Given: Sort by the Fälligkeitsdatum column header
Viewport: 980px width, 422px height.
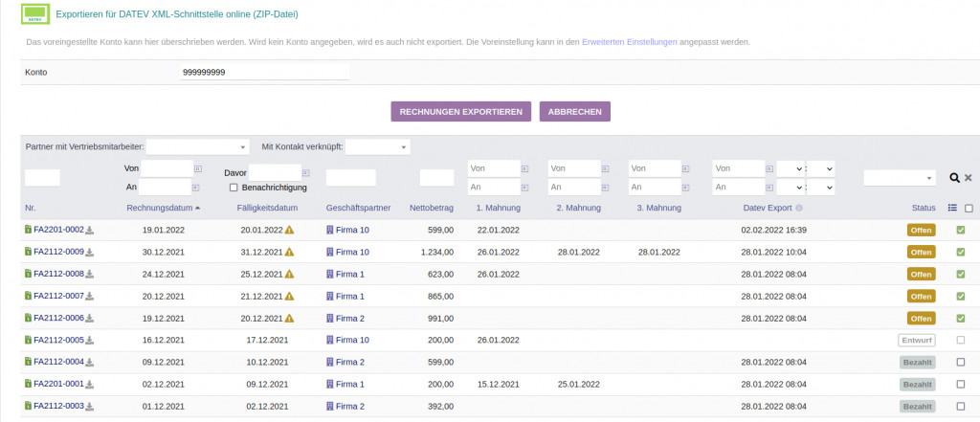Looking at the screenshot, I should (269, 208).
